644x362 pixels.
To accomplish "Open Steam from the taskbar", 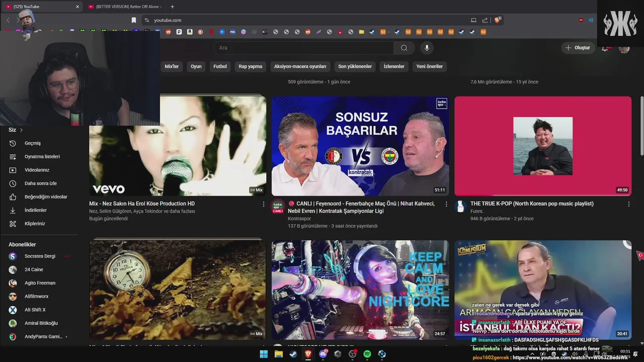I will (293, 354).
